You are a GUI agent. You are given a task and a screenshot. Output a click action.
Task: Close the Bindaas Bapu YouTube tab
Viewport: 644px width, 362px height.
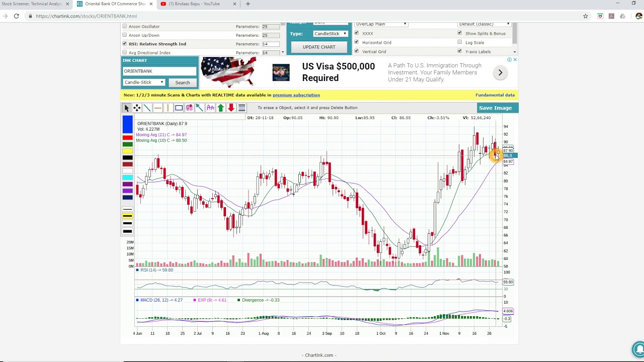pos(234,4)
